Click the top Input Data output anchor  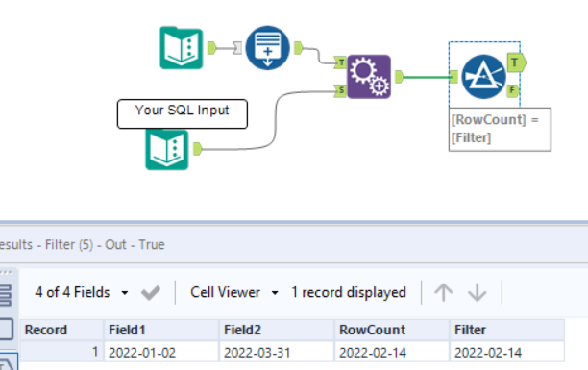click(212, 48)
